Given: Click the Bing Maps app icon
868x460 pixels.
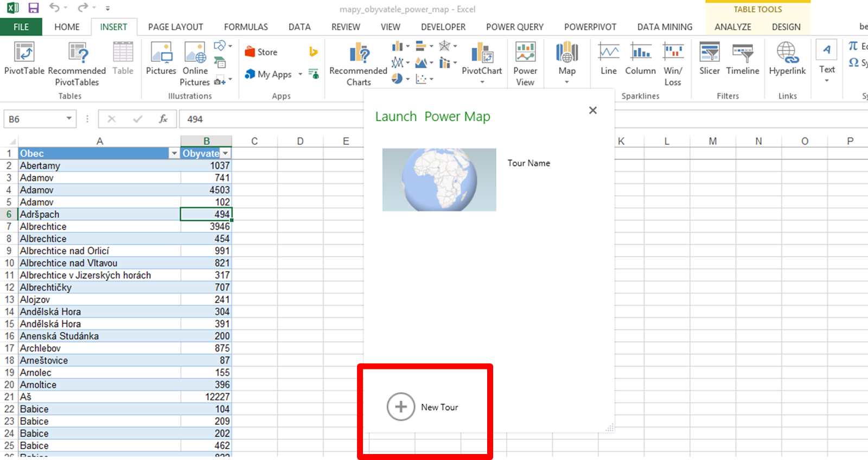Looking at the screenshot, I should pyautogui.click(x=313, y=52).
